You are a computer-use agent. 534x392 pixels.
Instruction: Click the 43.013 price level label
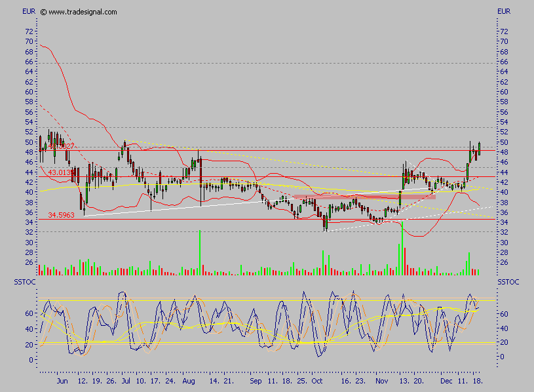[61, 172]
